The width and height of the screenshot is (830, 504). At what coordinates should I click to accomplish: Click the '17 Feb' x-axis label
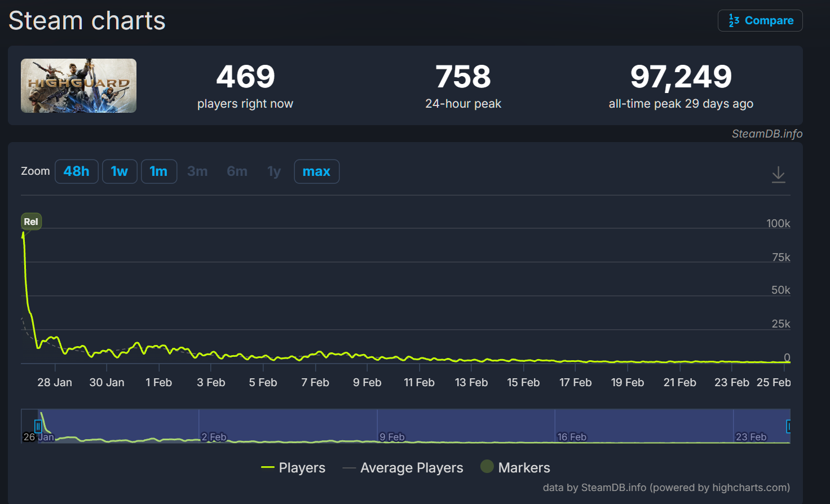(576, 382)
